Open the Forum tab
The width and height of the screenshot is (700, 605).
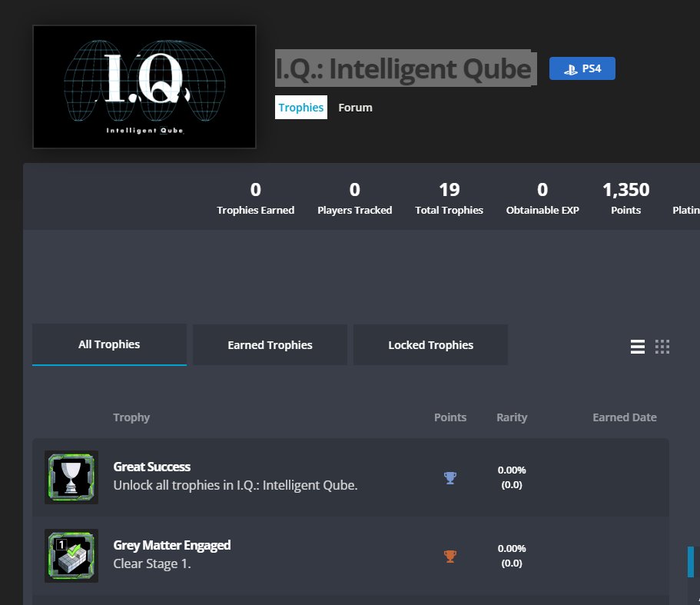click(355, 108)
